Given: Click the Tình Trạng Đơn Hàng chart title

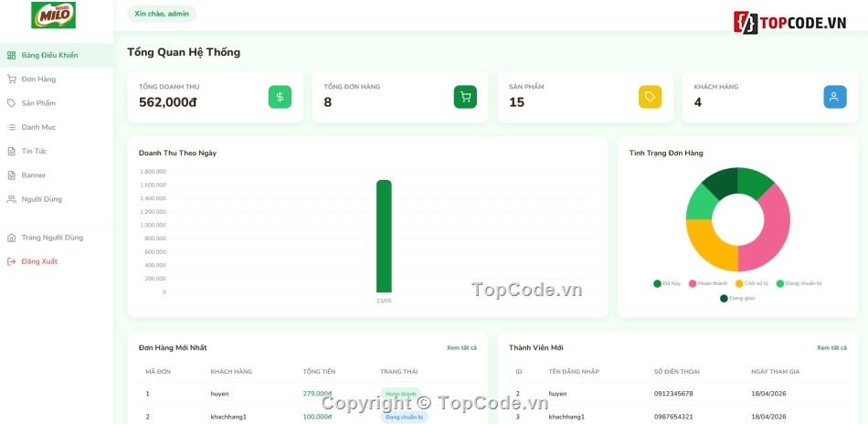Looking at the screenshot, I should coord(666,154).
